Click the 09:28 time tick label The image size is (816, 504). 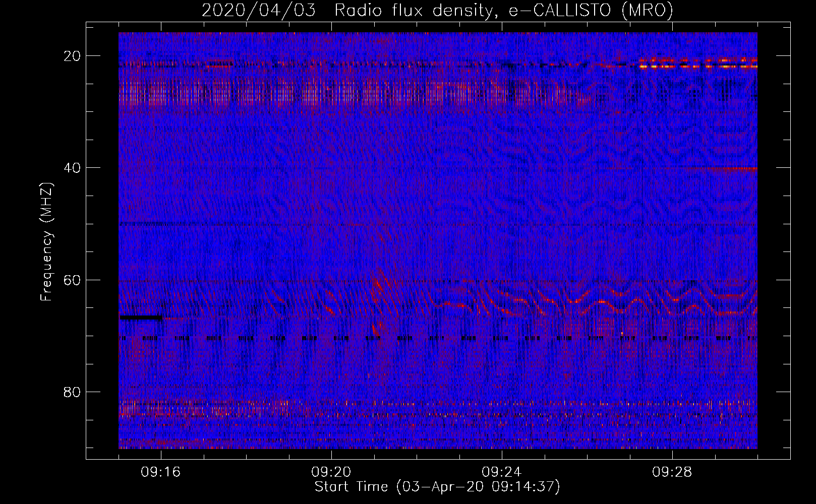click(x=672, y=472)
